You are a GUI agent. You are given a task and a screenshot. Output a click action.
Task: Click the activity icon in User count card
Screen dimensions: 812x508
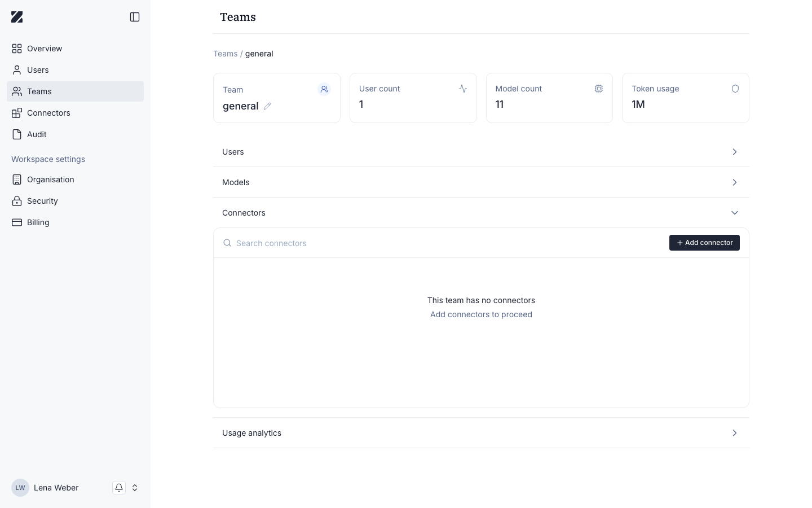tap(463, 89)
